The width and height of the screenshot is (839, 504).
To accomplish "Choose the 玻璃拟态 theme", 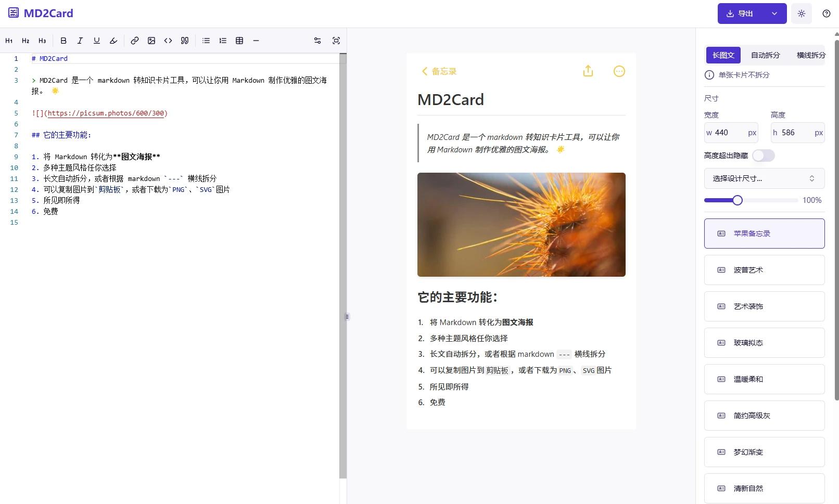I will (x=764, y=343).
